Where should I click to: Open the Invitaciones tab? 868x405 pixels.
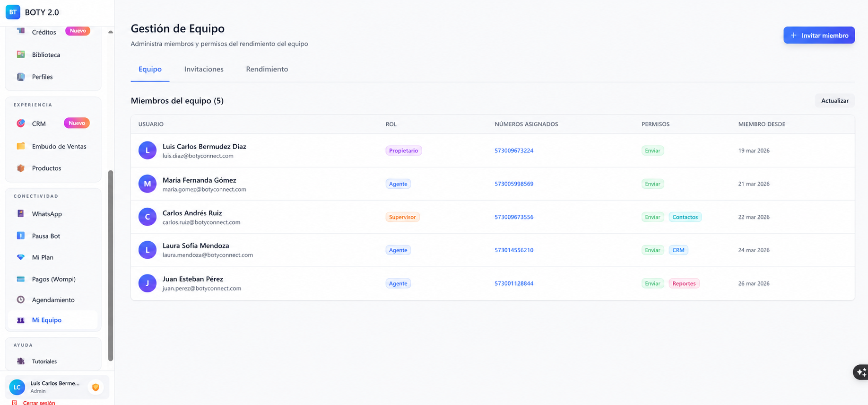[x=204, y=69]
